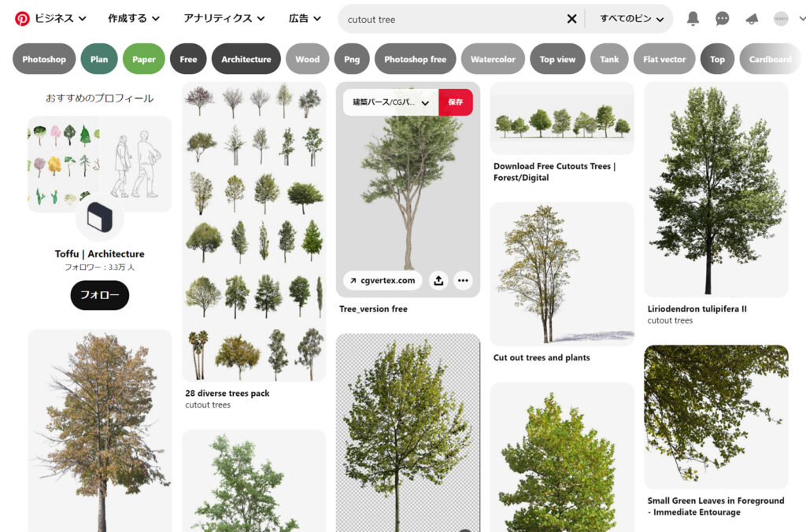
Task: Open the tree pin with checkered transparent background
Action: [409, 433]
